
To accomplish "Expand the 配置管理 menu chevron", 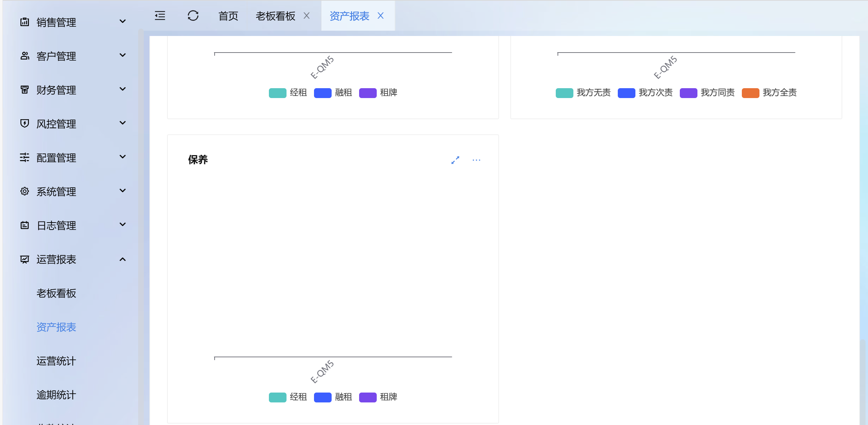I will [123, 157].
